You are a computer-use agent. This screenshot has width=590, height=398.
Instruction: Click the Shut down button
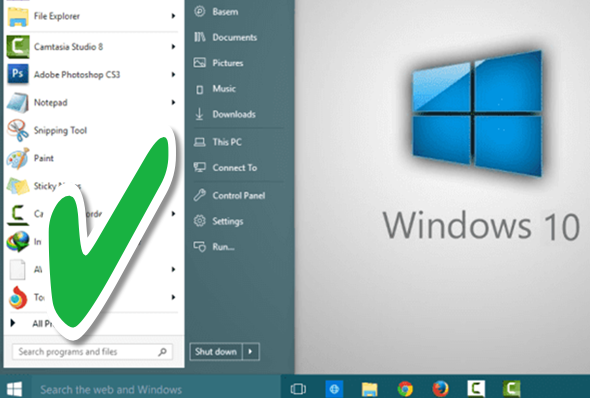[x=216, y=352]
